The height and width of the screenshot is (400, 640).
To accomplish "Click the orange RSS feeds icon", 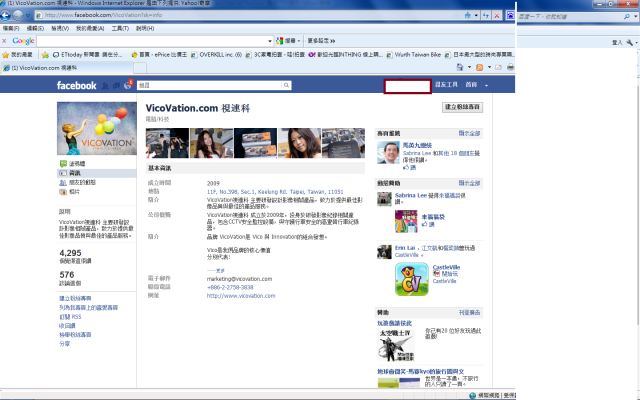I will click(x=480, y=67).
